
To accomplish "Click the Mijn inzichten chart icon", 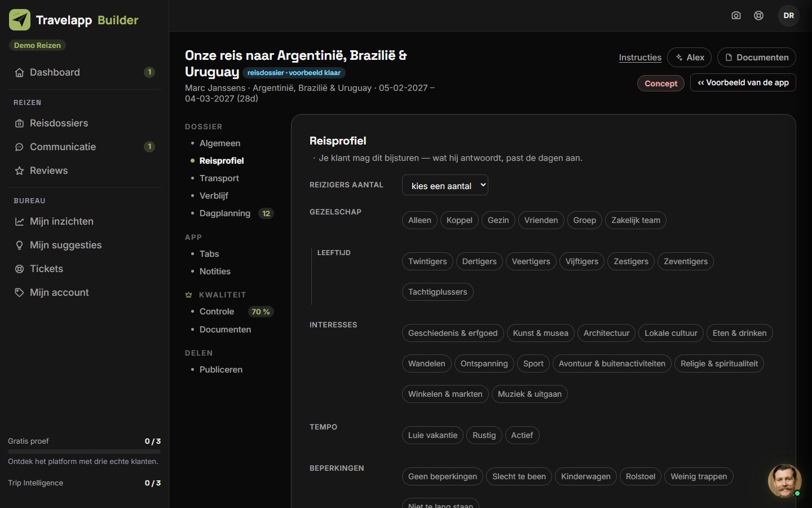I will (19, 221).
